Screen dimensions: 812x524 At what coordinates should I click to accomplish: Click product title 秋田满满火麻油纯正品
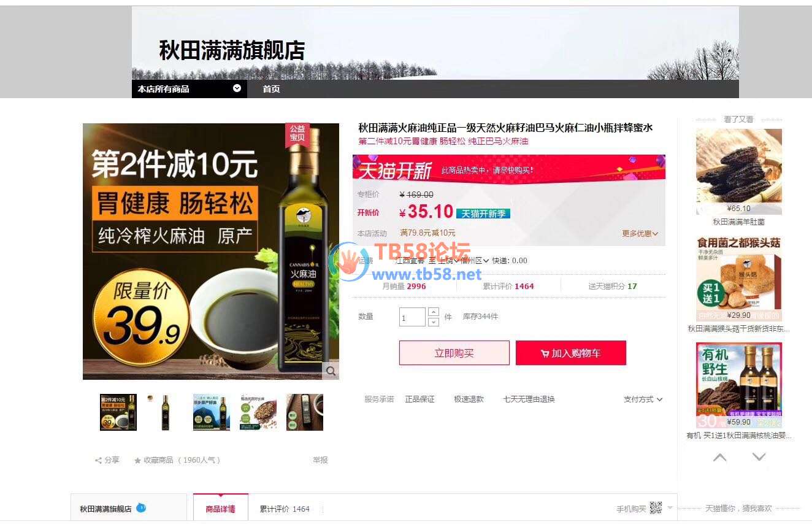tap(505, 128)
